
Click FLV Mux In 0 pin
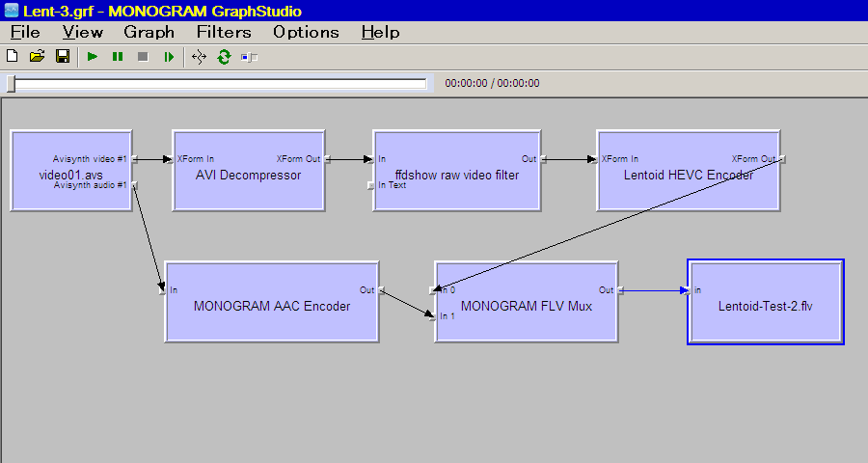coord(432,290)
